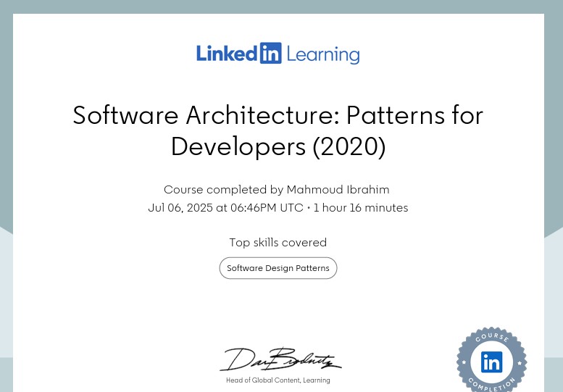Click the handwritten signature
The width and height of the screenshot is (563, 392).
[x=280, y=359]
